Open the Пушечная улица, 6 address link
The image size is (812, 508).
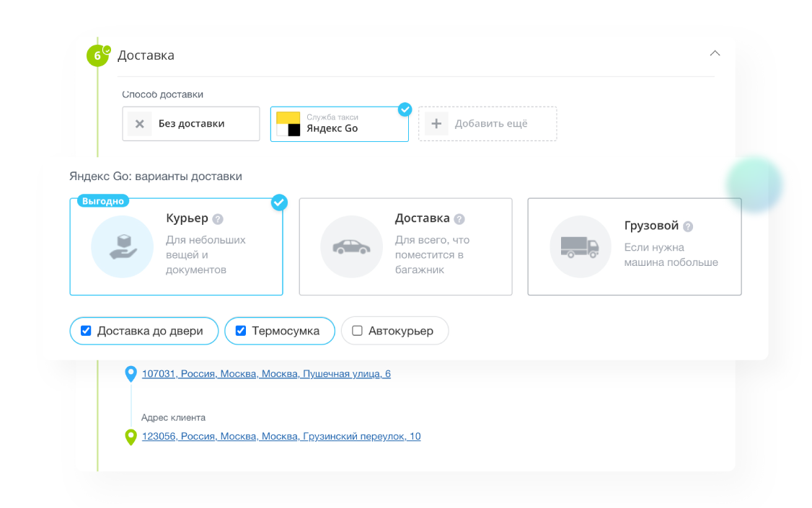tap(266, 374)
